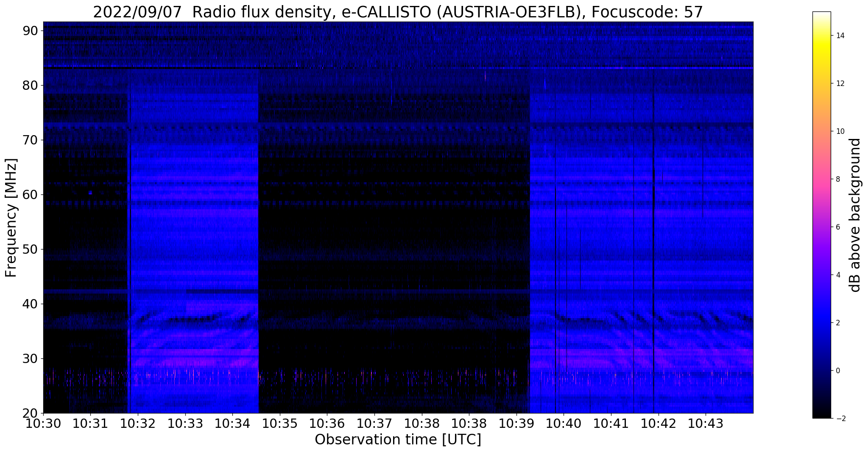Click the 'Observation time [UTC]' x-axis label
Image resolution: width=868 pixels, height=452 pixels.
[398, 440]
